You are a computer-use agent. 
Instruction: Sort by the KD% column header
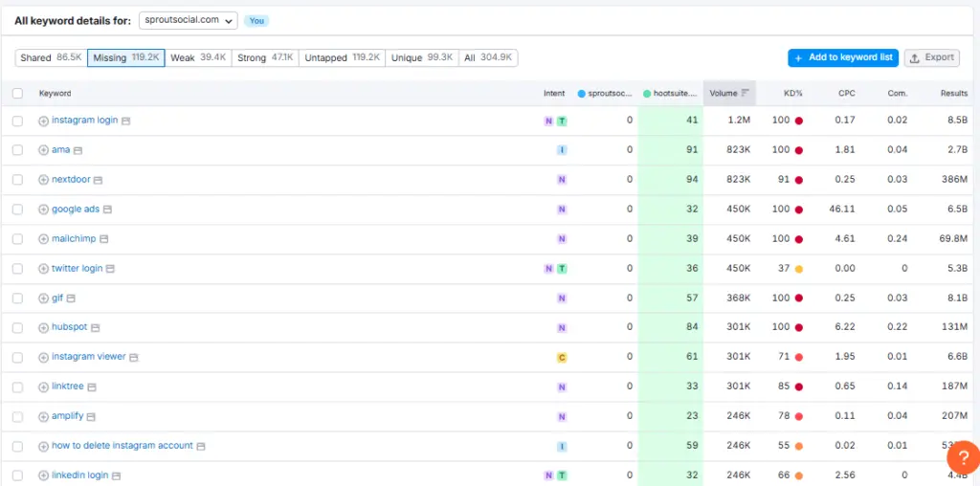[792, 94]
